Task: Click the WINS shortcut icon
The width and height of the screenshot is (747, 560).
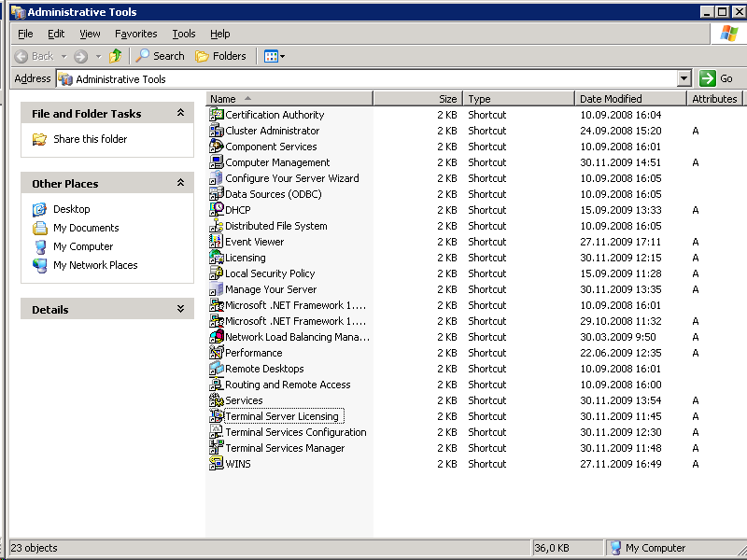Action: [x=217, y=463]
